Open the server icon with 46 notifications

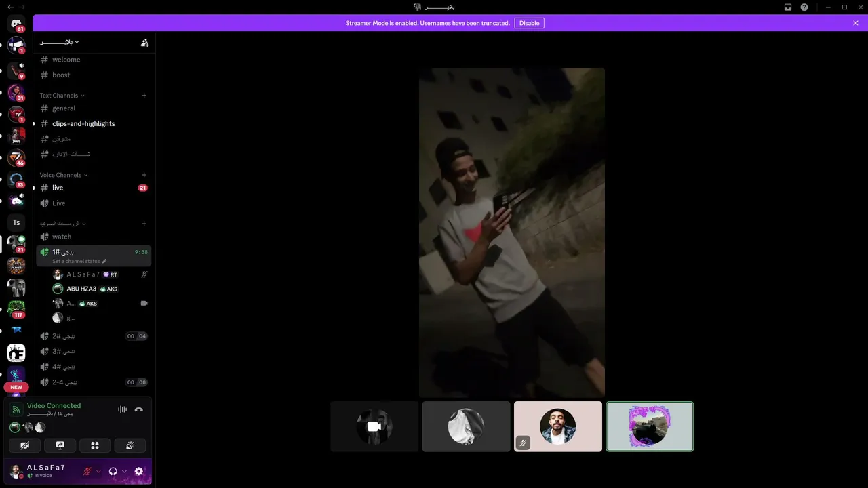click(x=16, y=159)
